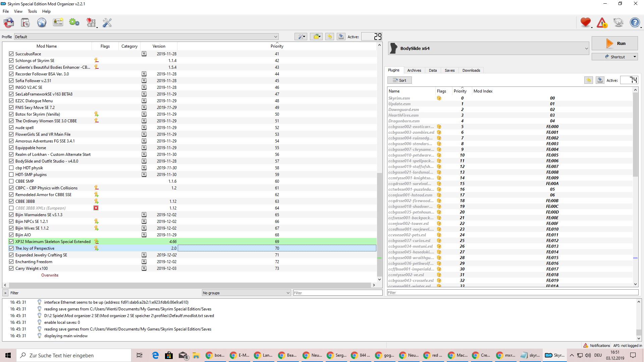Open Settings wrench and screwdriver icon
Viewport: 644px width, 362px height.
(107, 23)
